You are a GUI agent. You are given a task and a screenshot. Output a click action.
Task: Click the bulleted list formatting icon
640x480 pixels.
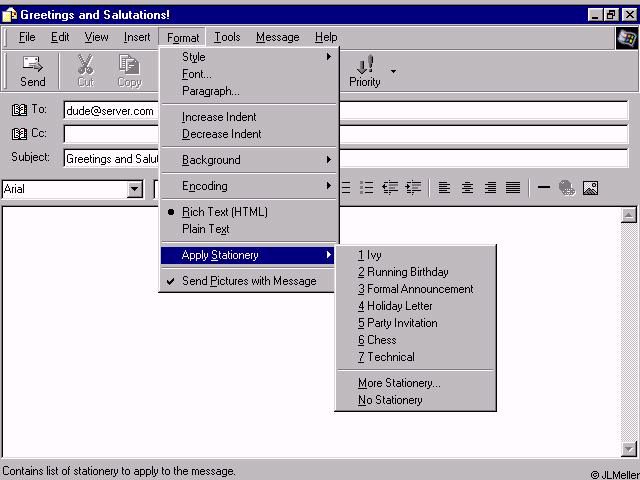tap(367, 188)
